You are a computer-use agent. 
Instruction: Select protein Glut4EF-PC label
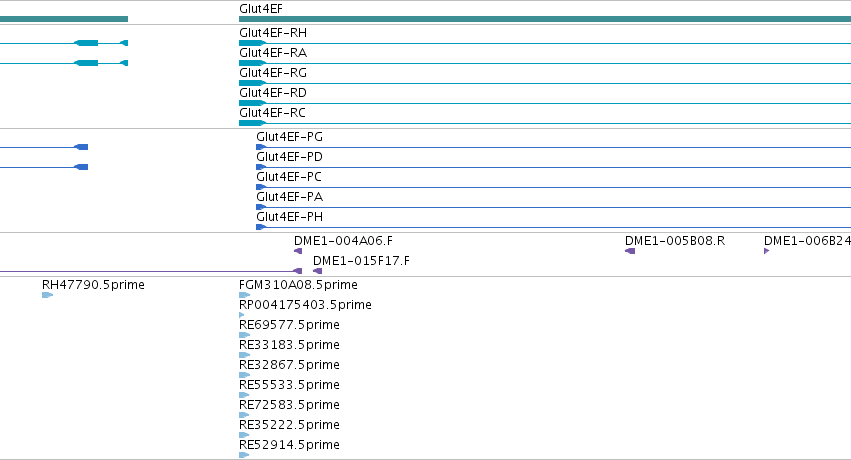click(x=289, y=177)
